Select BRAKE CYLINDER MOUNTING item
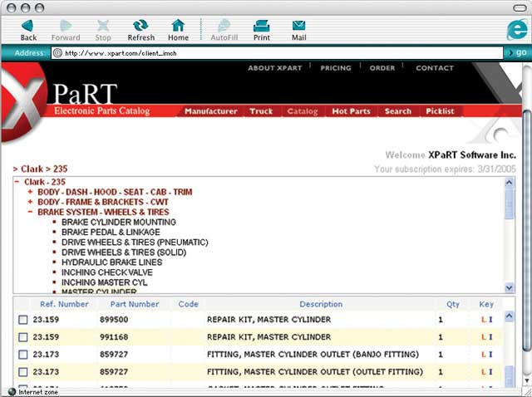Screen dimensions: 532x397 click(119, 222)
